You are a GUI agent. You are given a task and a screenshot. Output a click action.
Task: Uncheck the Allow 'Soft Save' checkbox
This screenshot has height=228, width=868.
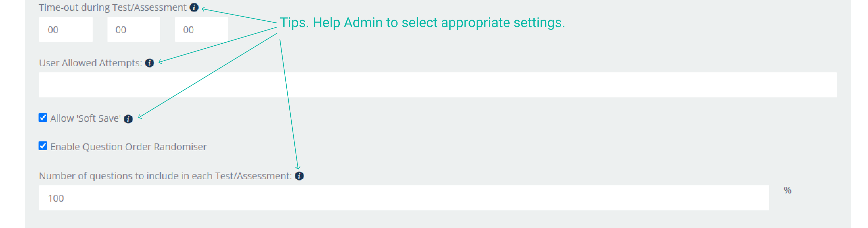(43, 117)
